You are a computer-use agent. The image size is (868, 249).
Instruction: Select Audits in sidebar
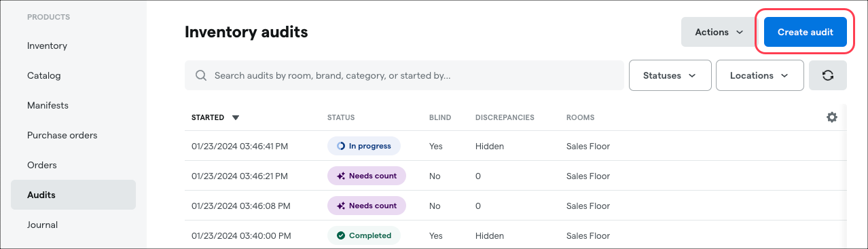click(73, 195)
